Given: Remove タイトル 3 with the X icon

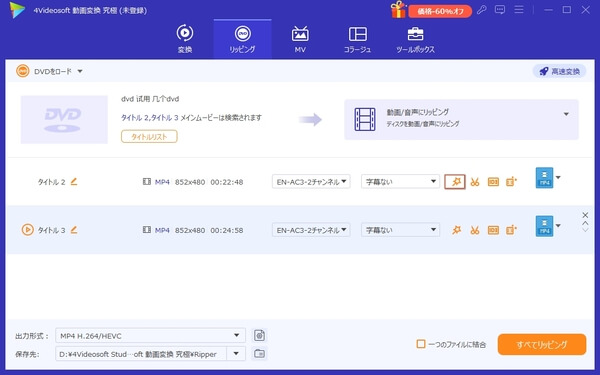Looking at the screenshot, I should coord(585,215).
